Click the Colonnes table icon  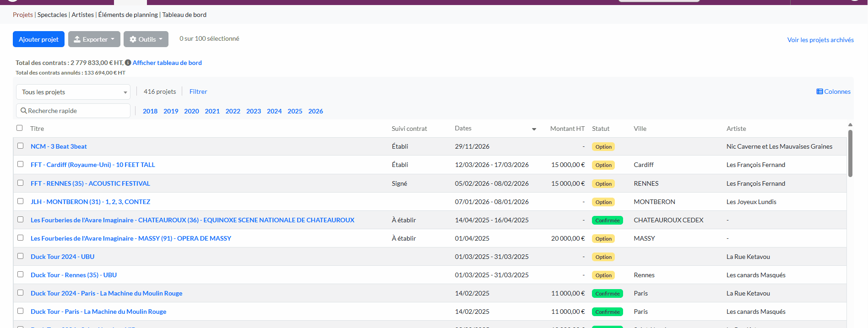click(x=819, y=91)
